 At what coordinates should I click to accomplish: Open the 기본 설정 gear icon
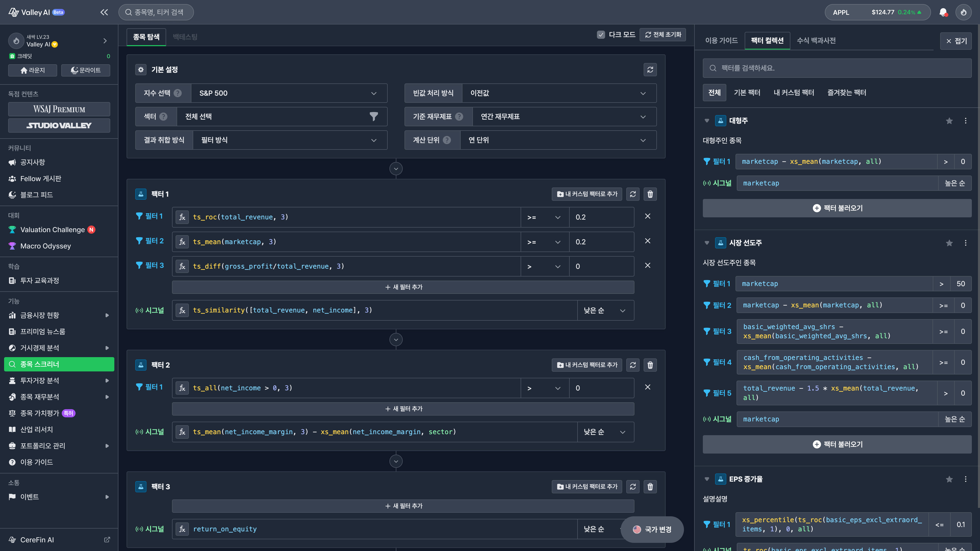(x=141, y=69)
